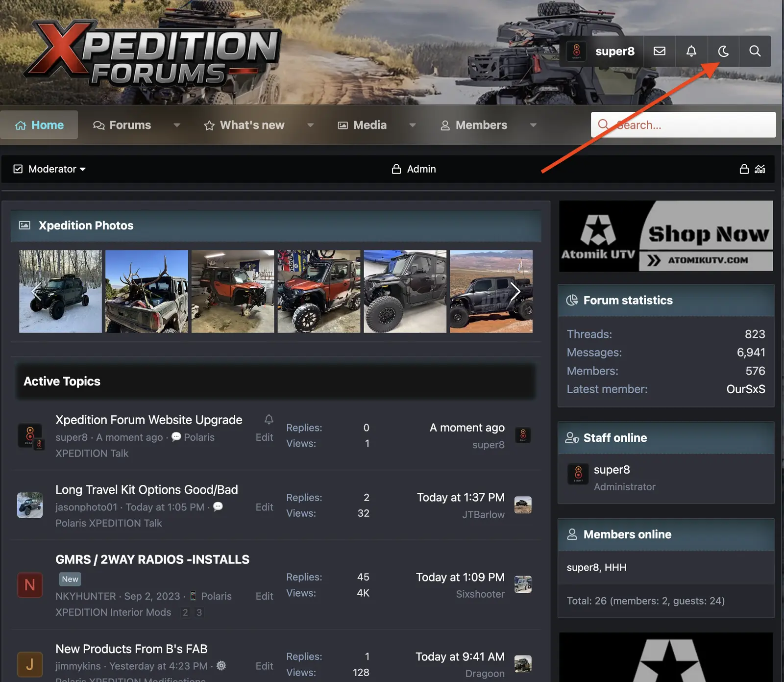Open the super8 account menu
Viewport: 784px width, 682px height.
(602, 51)
